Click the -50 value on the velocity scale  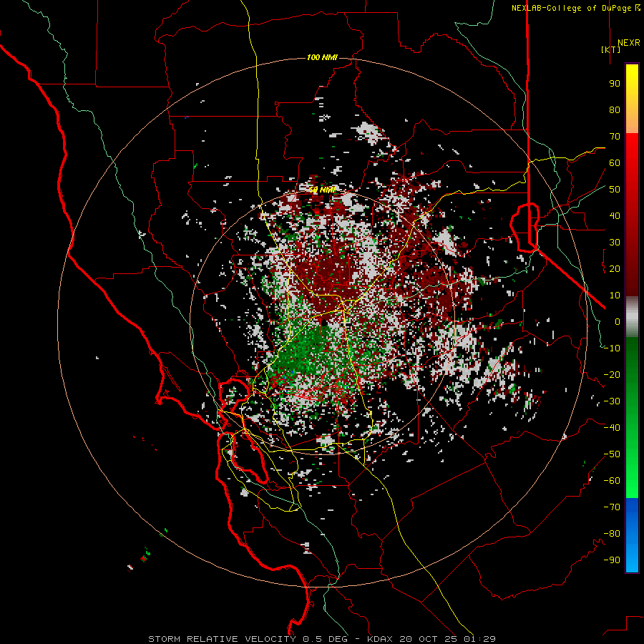612,454
